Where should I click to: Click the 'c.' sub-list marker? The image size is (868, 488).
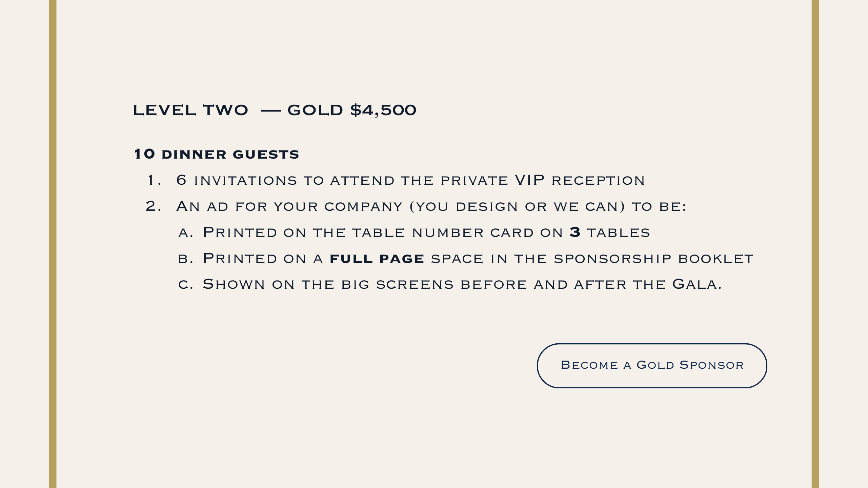pos(186,285)
